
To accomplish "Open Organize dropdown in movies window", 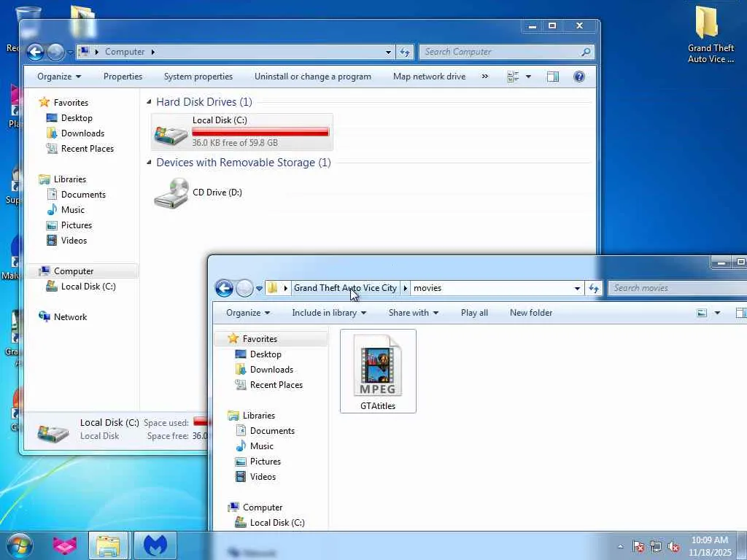I will point(248,313).
